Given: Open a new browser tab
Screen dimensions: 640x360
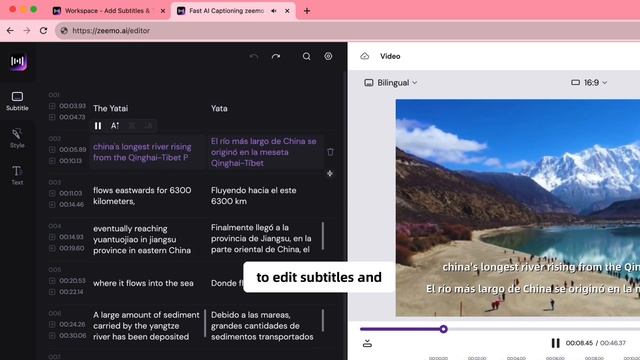Looking at the screenshot, I should [307, 11].
